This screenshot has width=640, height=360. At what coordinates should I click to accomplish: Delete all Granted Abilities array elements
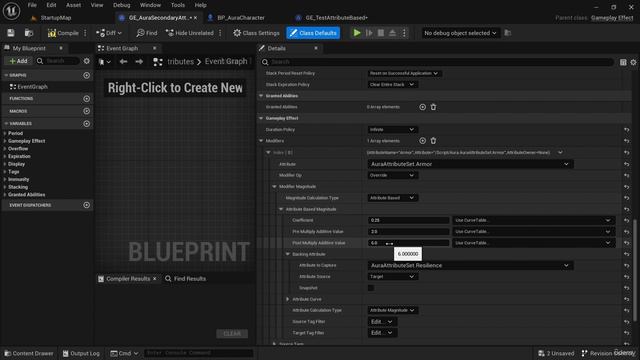(x=433, y=107)
